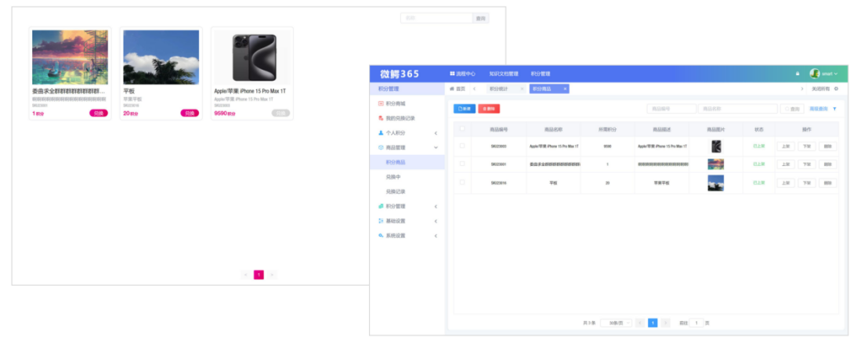The height and width of the screenshot is (343, 868).
Task: Click the pink 兑换 button on 平板 card
Action: point(190,113)
